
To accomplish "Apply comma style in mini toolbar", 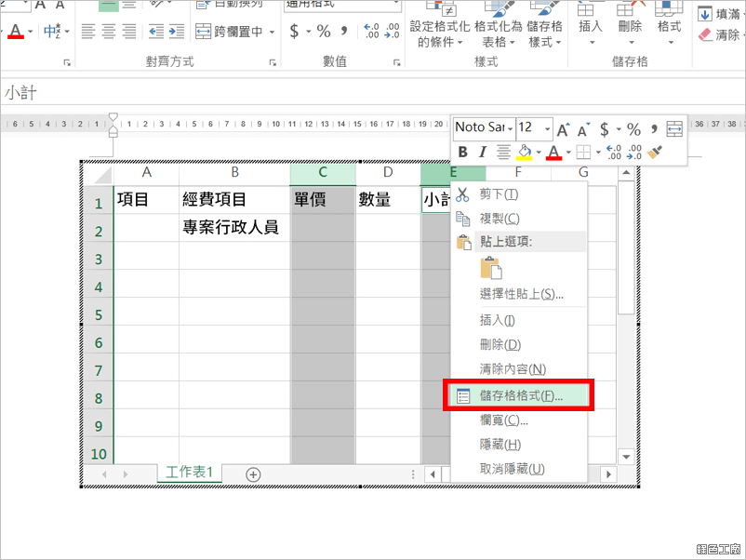I will [x=654, y=129].
